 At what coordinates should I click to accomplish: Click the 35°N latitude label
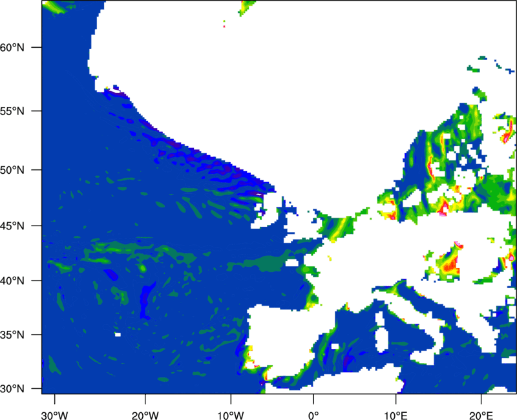[x=12, y=335]
